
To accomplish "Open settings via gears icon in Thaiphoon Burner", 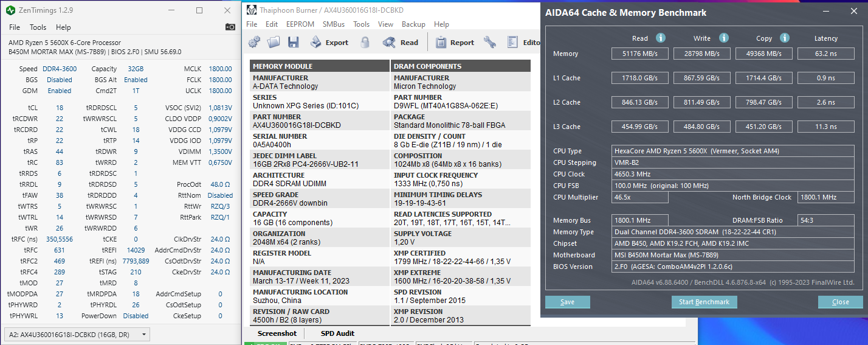I will 254,42.
